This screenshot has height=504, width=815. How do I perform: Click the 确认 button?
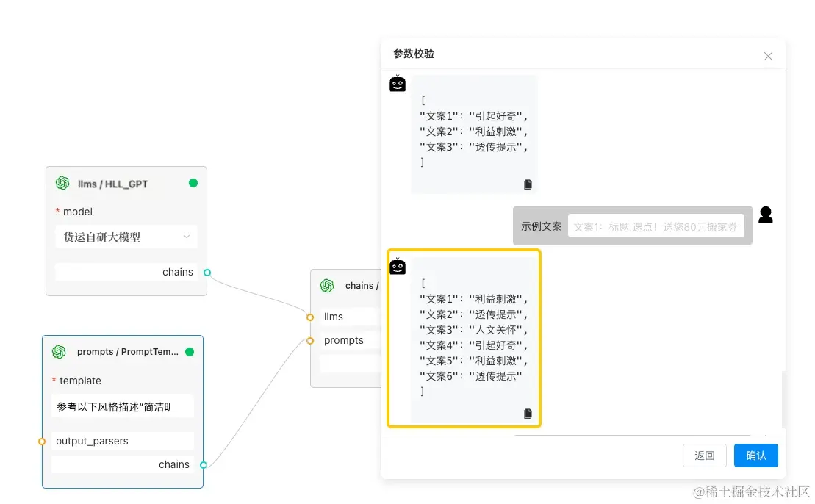755,456
